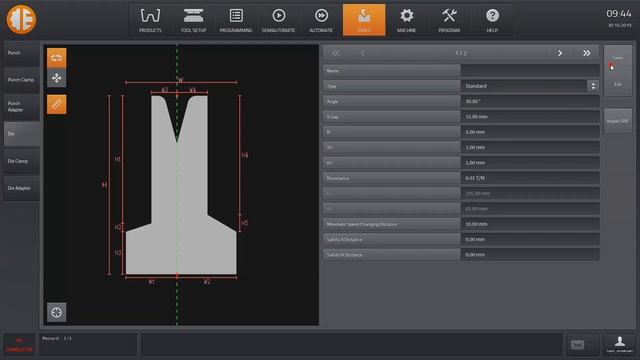This screenshot has width=640, height=360.
Task: Jump to first record with double left chevron
Action: pos(336,53)
